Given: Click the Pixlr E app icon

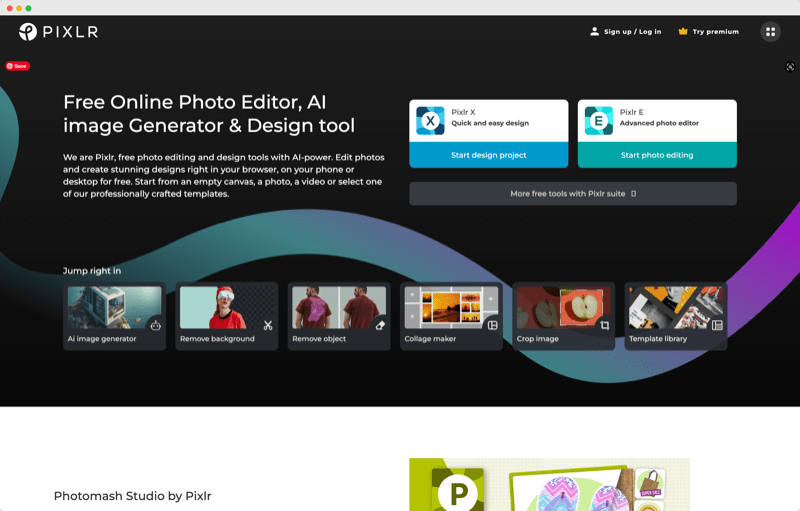Looking at the screenshot, I should [x=599, y=121].
